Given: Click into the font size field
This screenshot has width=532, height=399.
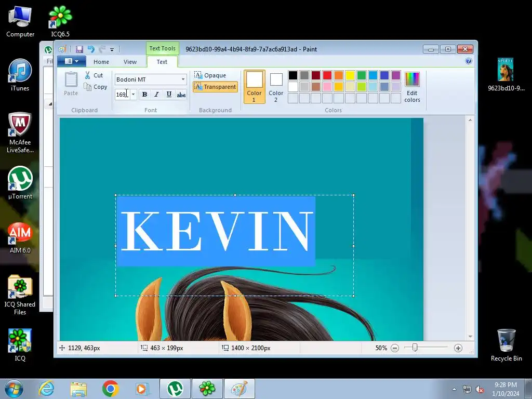Looking at the screenshot, I should [x=122, y=95].
